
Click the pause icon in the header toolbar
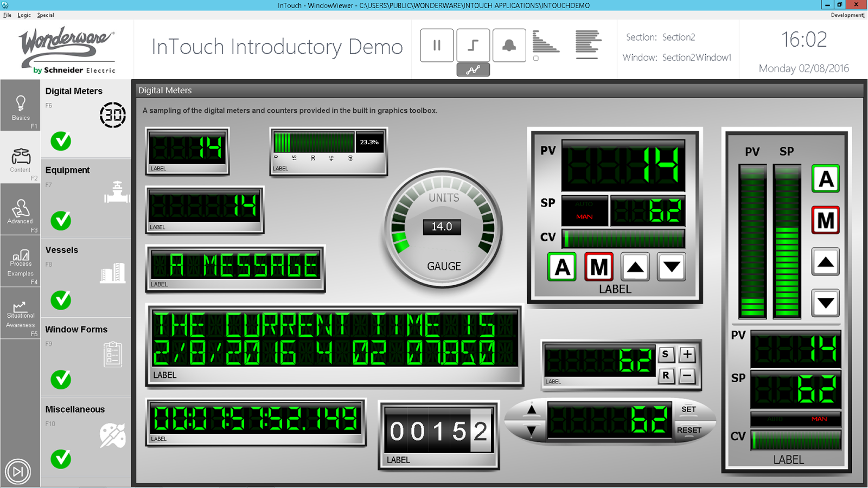coord(437,46)
